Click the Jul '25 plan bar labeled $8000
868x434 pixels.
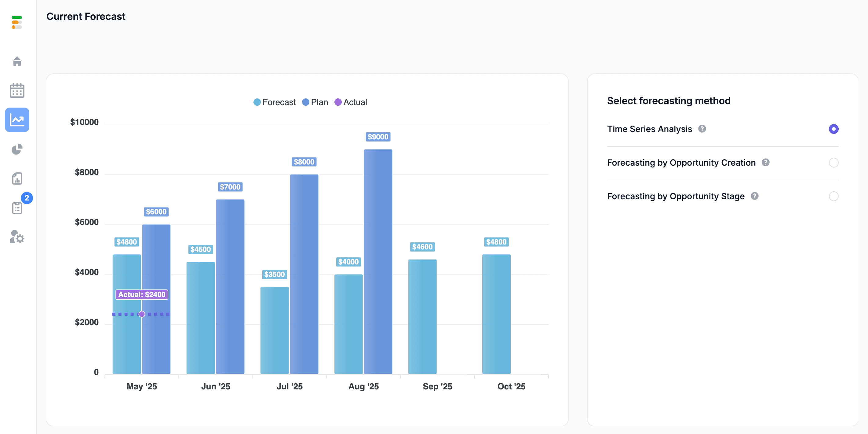click(304, 274)
